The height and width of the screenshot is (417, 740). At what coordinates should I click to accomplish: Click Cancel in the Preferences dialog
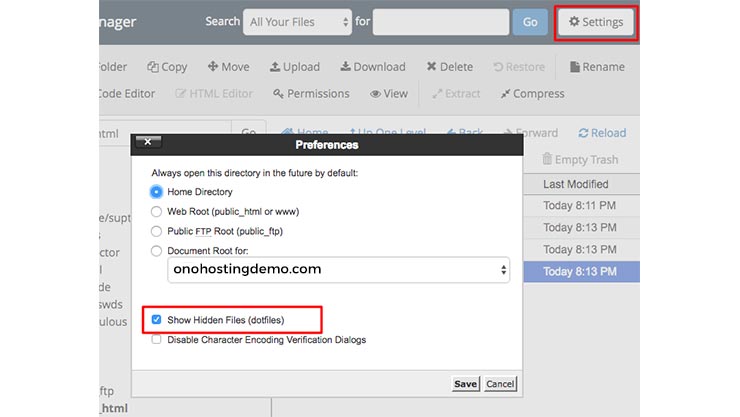[500, 384]
